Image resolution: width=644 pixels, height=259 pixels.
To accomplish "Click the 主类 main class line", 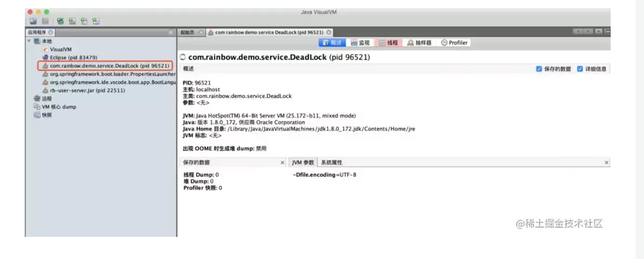I will (x=237, y=96).
